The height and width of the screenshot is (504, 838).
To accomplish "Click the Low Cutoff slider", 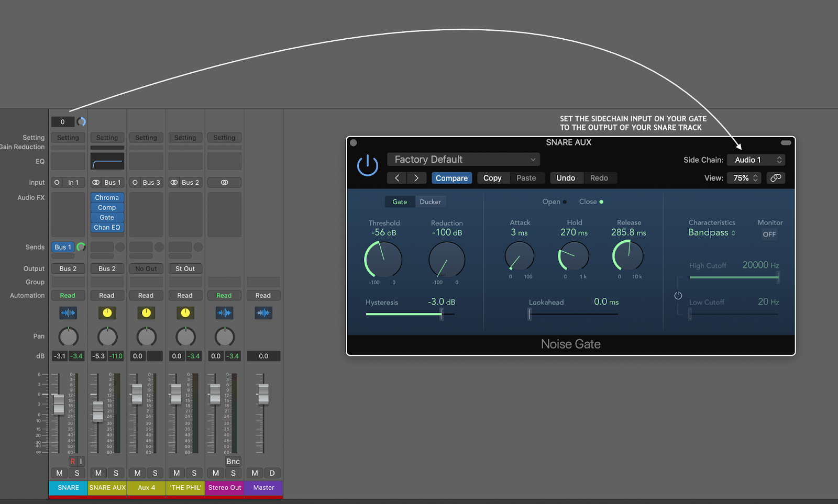I will (734, 314).
